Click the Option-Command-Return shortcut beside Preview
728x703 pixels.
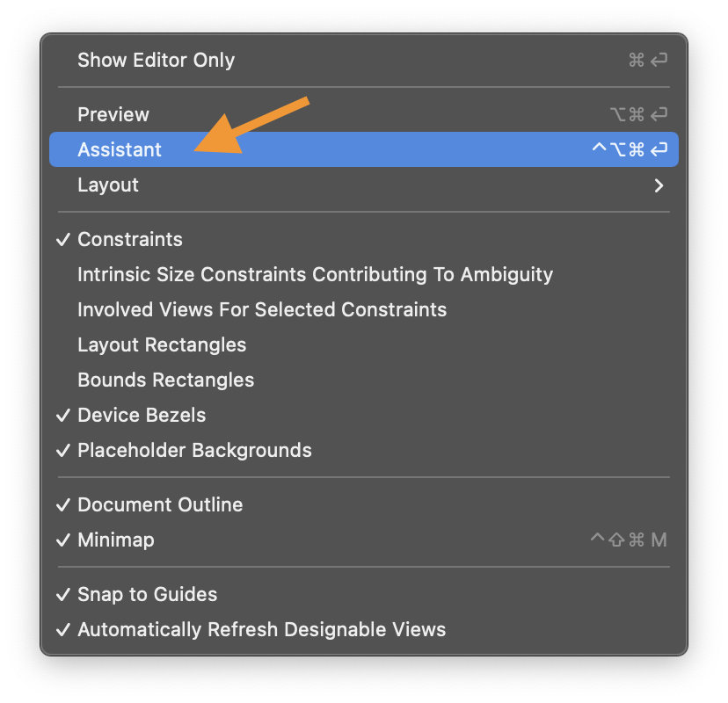pyautogui.click(x=638, y=115)
